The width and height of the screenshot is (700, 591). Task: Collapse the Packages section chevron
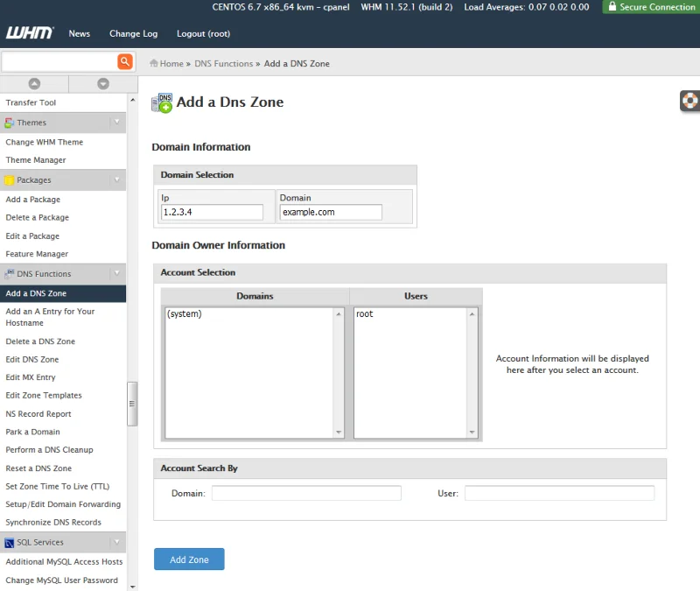[x=117, y=179]
